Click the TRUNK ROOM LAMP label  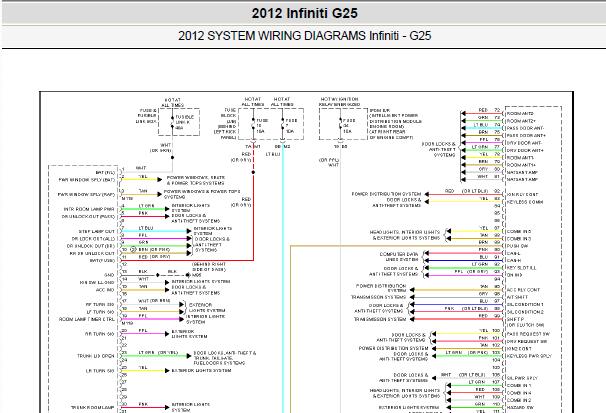92,407
